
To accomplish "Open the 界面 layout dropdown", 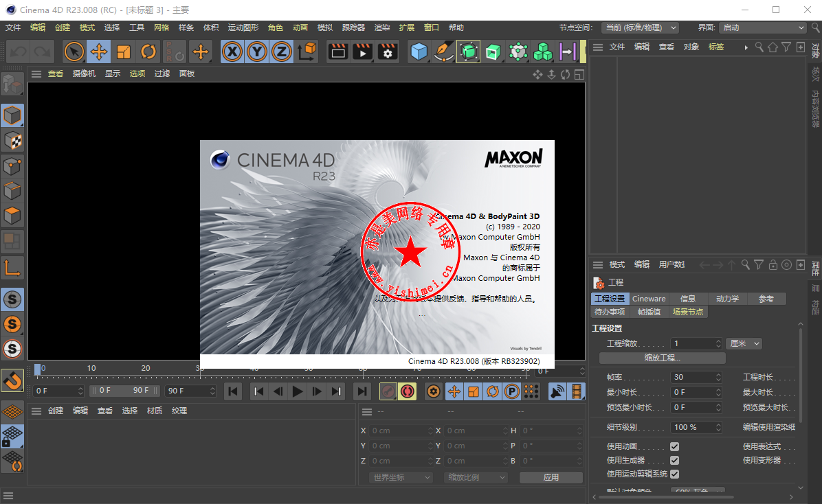I will pyautogui.click(x=762, y=27).
